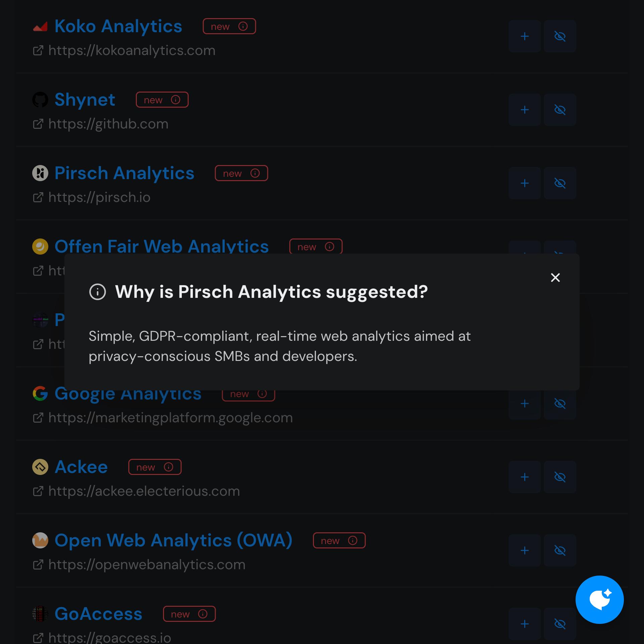Click the Pirsch Analytics new badge
The image size is (644, 644).
click(241, 173)
